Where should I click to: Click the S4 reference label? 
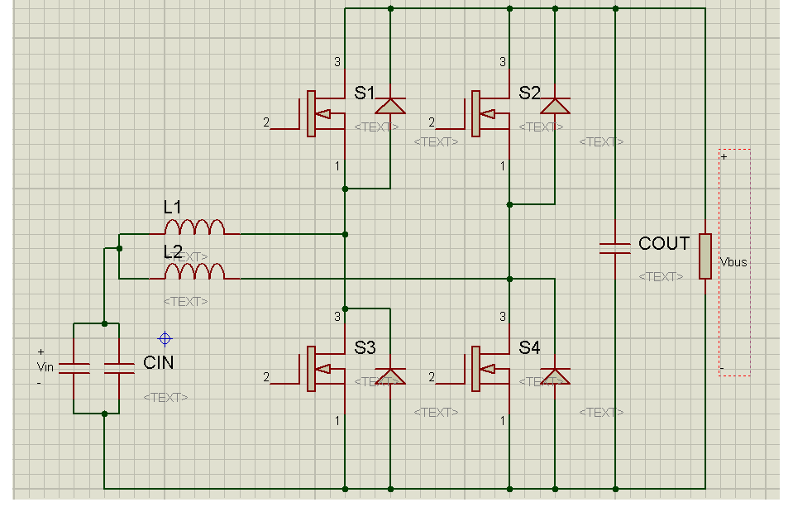530,347
